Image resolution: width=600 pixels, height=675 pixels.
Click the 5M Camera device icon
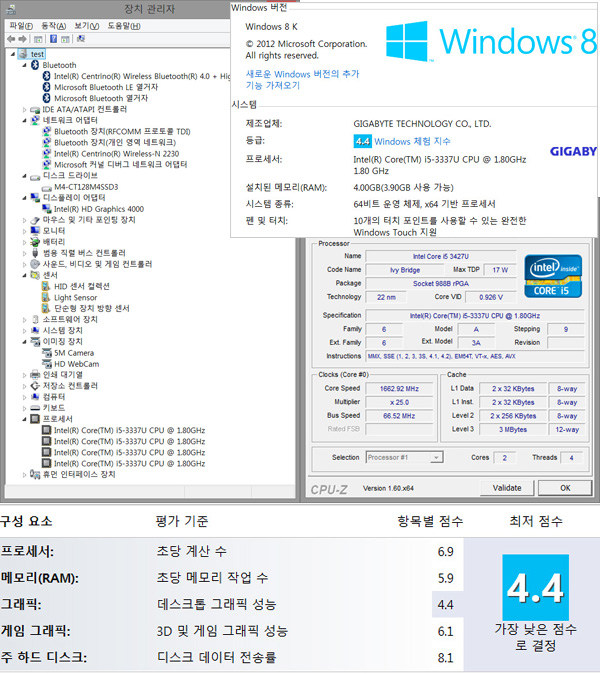(x=46, y=353)
